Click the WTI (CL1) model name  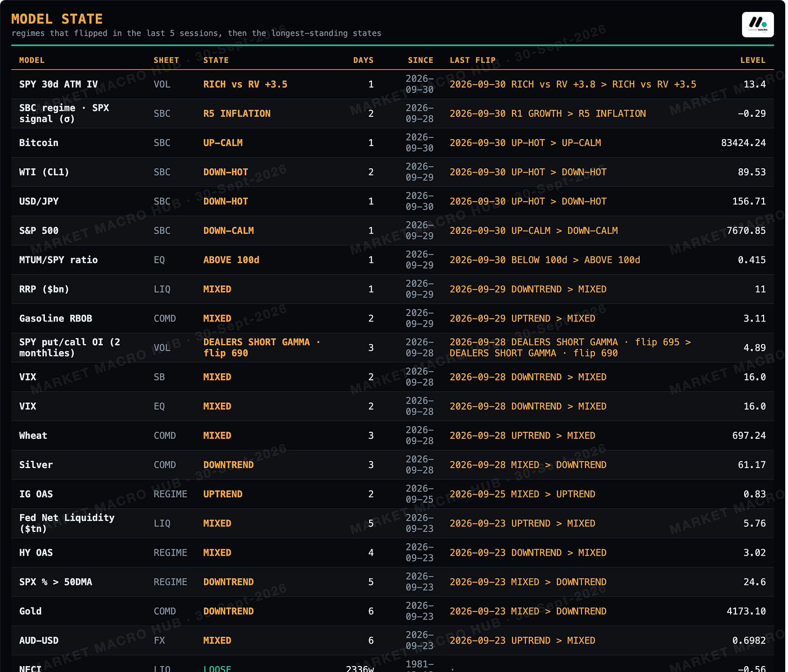click(44, 172)
